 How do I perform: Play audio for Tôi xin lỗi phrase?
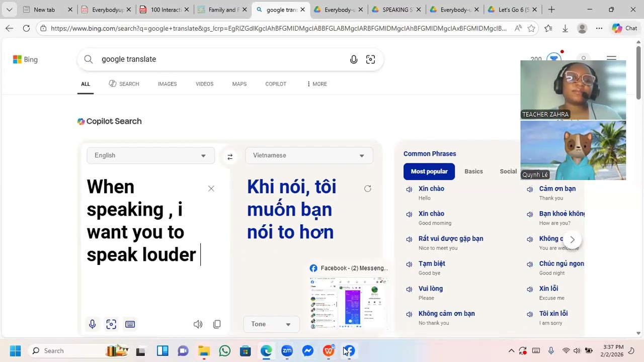coord(530,314)
